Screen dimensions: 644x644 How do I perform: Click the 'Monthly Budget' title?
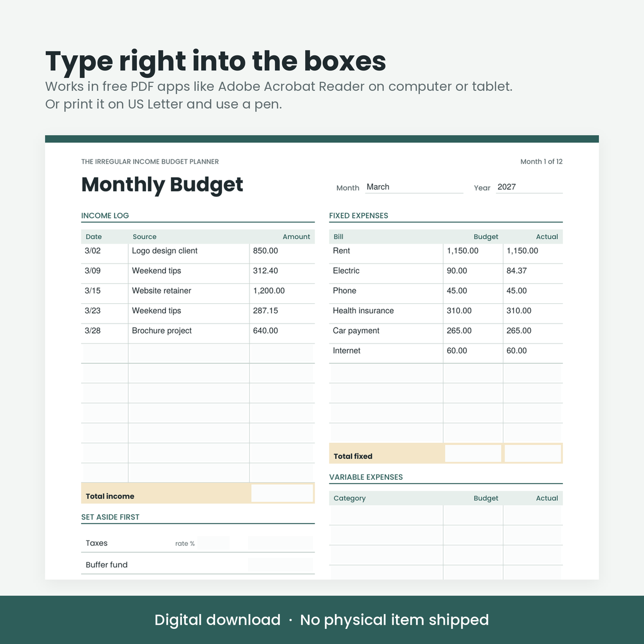162,185
